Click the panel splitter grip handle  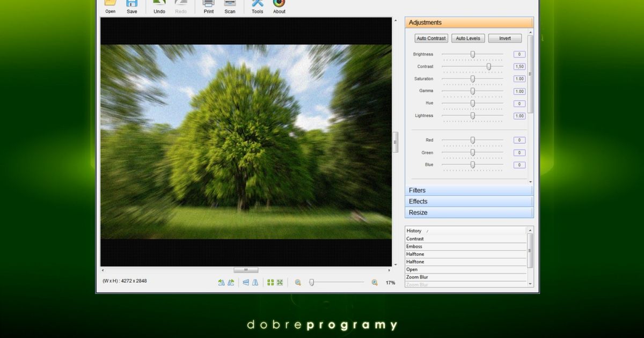coord(396,142)
